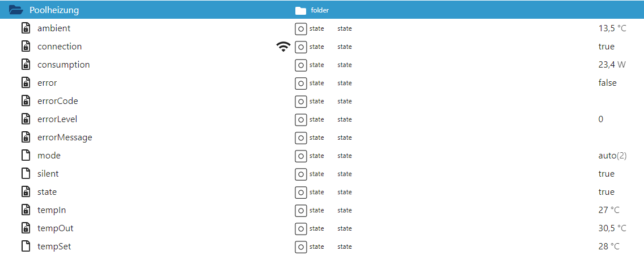The width and height of the screenshot is (644, 259).
Task: Click the state type icon in consumption row
Action: tap(300, 65)
